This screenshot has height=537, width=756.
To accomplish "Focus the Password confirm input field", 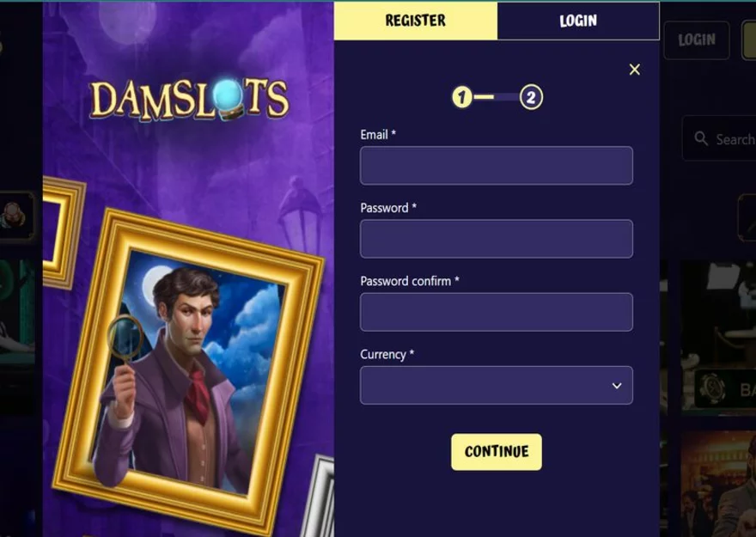I will [x=497, y=312].
